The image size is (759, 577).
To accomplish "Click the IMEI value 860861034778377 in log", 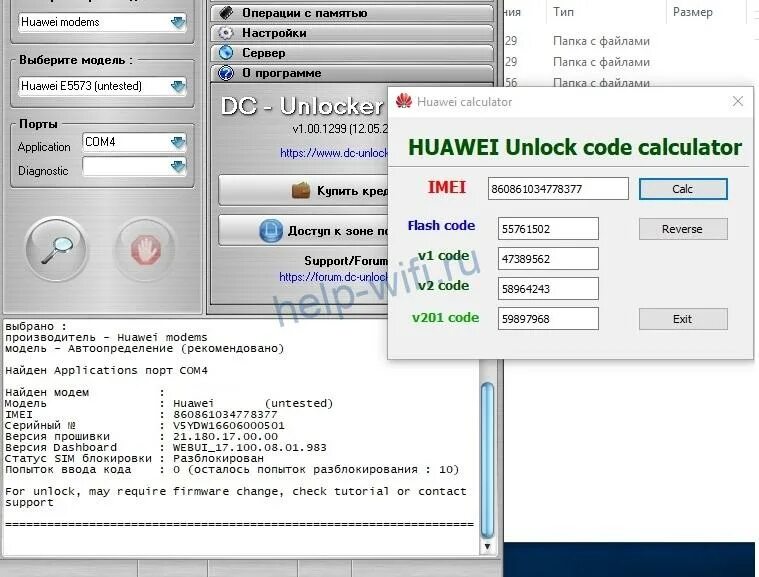I will click(x=225, y=414).
